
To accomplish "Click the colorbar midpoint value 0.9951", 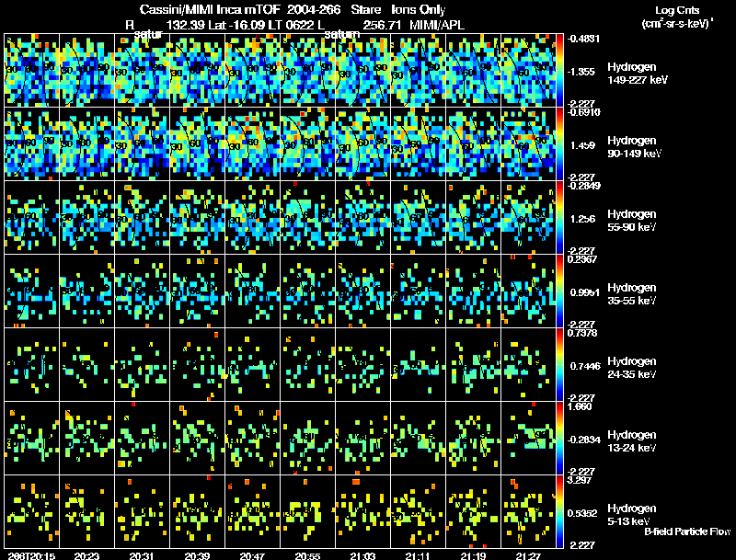I will (x=585, y=292).
